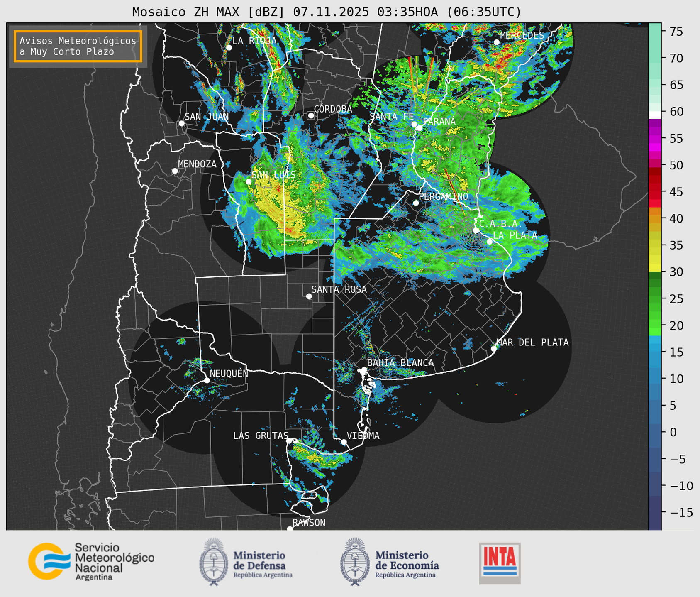The image size is (700, 597).
Task: Click the VIEDMA city marker dot
Action: pos(344,442)
